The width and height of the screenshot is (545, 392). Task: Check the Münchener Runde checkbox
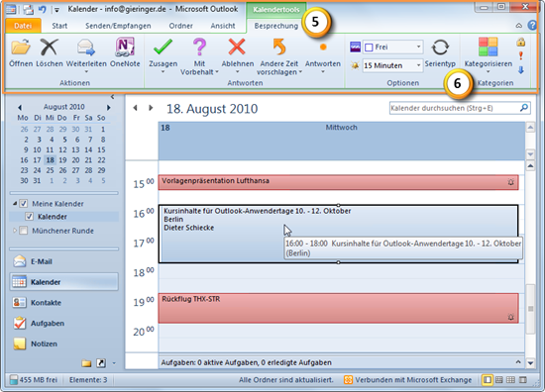24,231
